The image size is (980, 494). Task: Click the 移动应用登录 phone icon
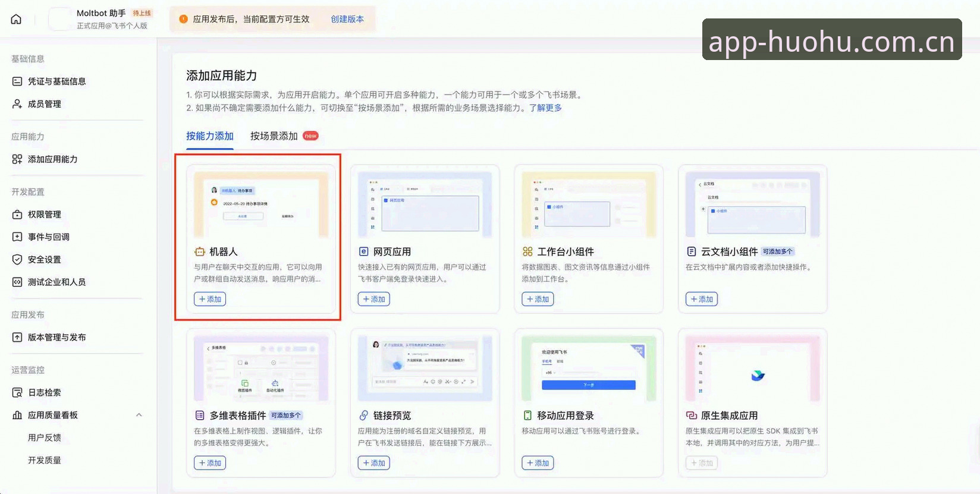pos(527,416)
